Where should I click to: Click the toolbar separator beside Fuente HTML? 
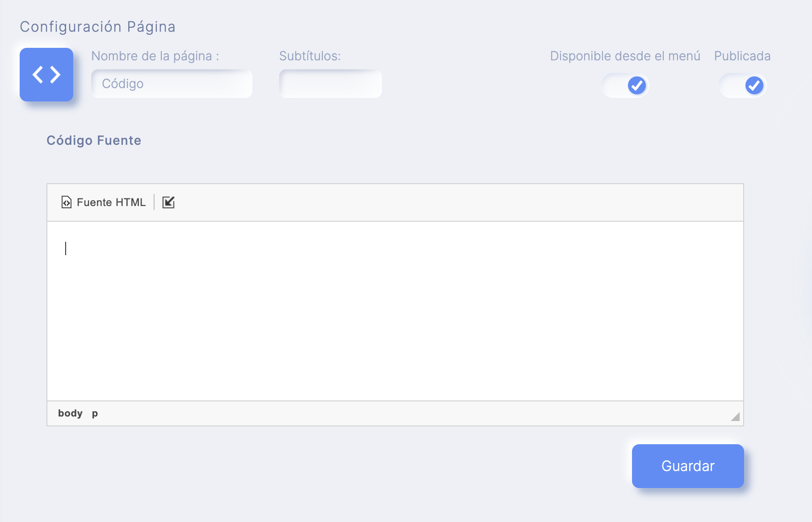click(x=154, y=202)
